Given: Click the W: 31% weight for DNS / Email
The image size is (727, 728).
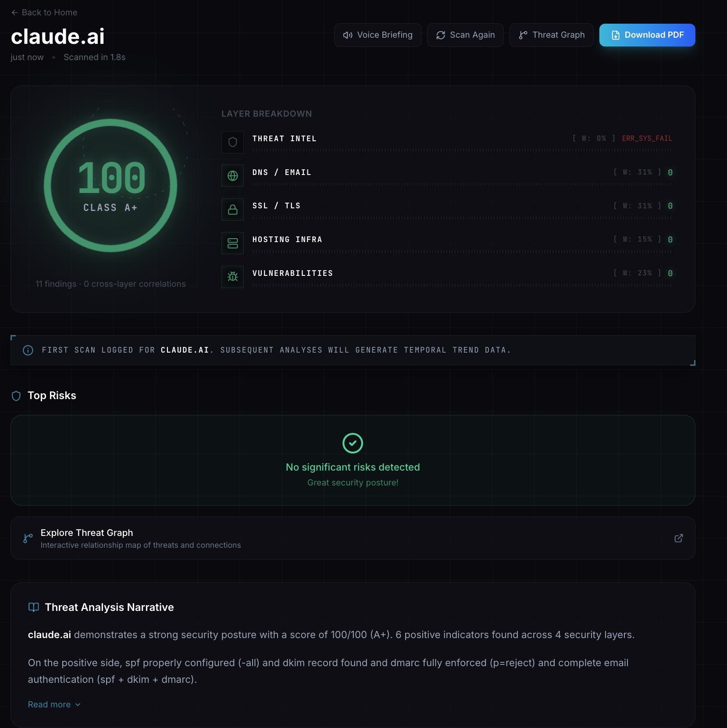Looking at the screenshot, I should click(x=637, y=172).
